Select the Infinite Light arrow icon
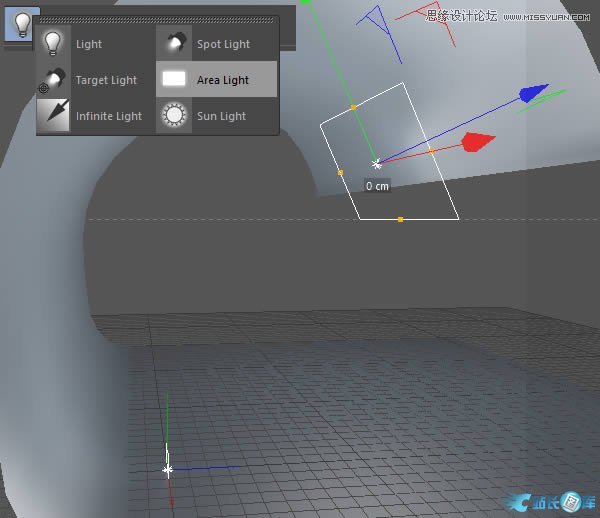Screen dimensions: 600x518 coord(53,116)
